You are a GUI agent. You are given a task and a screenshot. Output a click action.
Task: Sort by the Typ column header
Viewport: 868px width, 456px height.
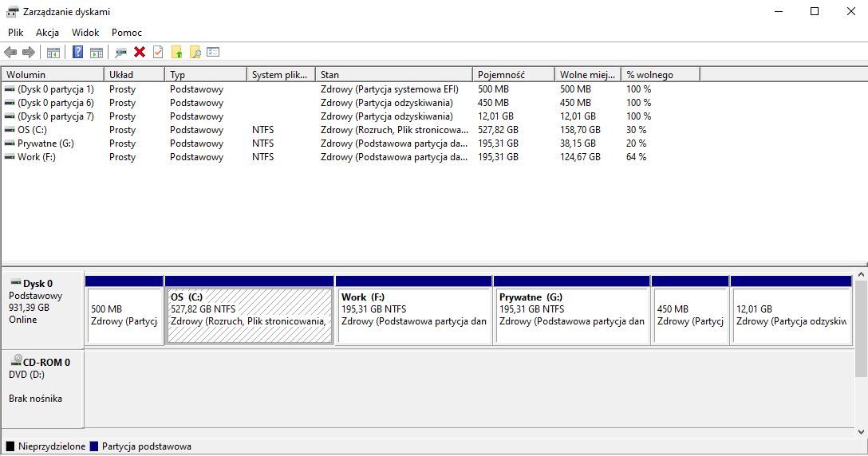[x=205, y=75]
